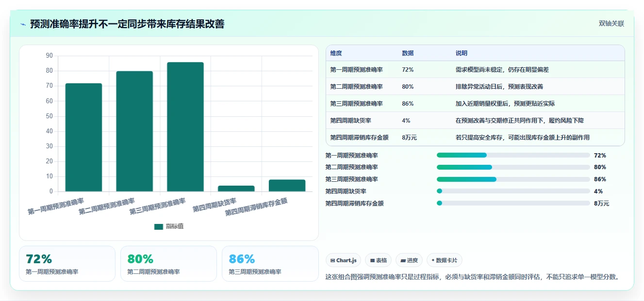Click the 进度 chip
This screenshot has width=644, height=301.
pos(409,260)
